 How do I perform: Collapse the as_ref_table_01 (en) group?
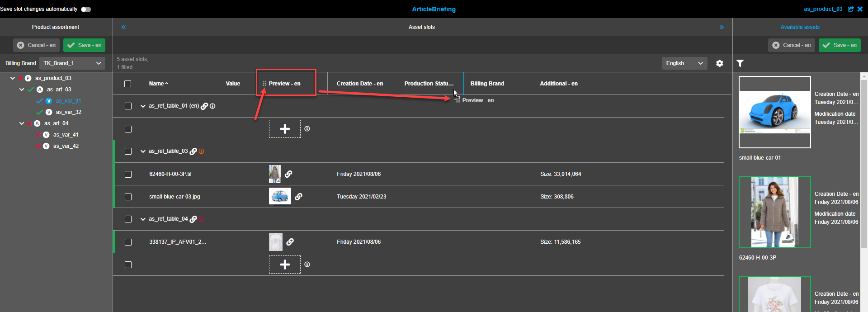click(143, 106)
